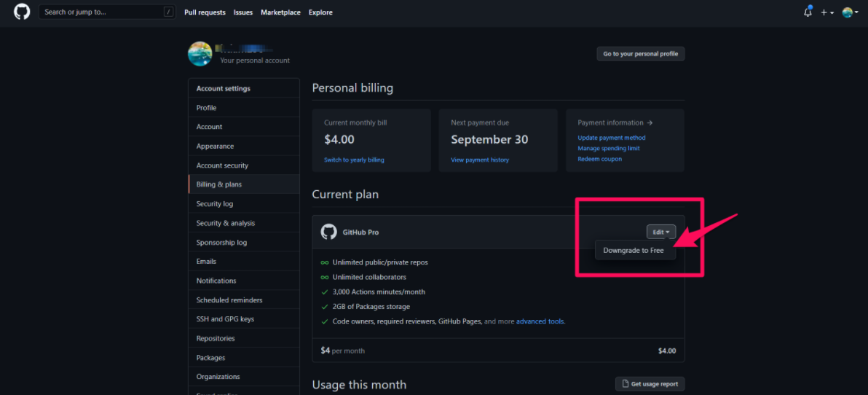Click the Personal billing heading
This screenshot has height=395, width=868.
[352, 88]
